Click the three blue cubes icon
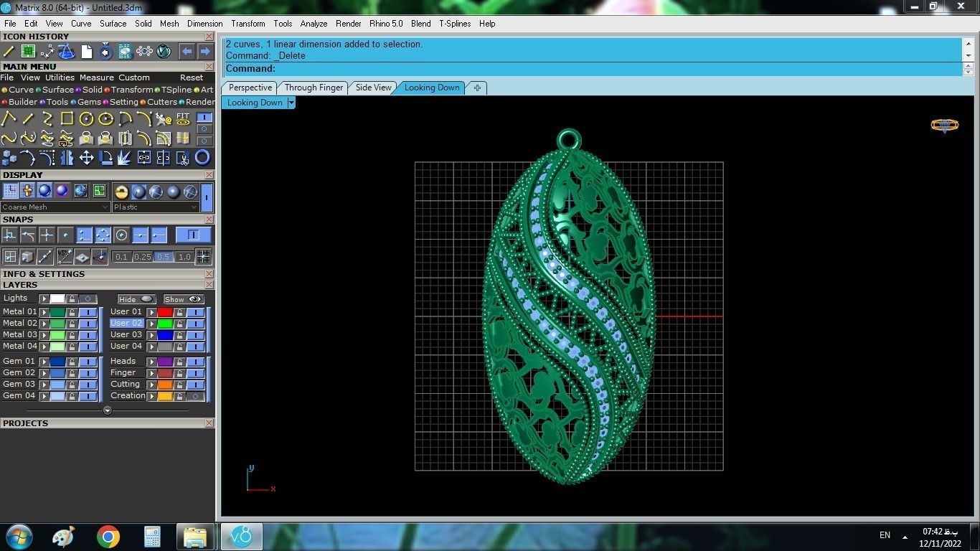Viewport: 980px width, 551px height. coord(9,157)
